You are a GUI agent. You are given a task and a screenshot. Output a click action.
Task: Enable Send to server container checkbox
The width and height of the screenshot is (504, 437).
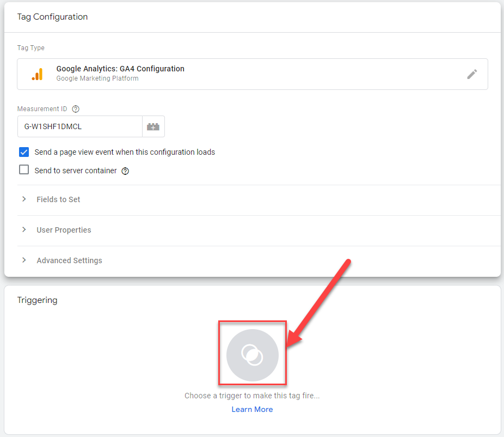coord(24,169)
